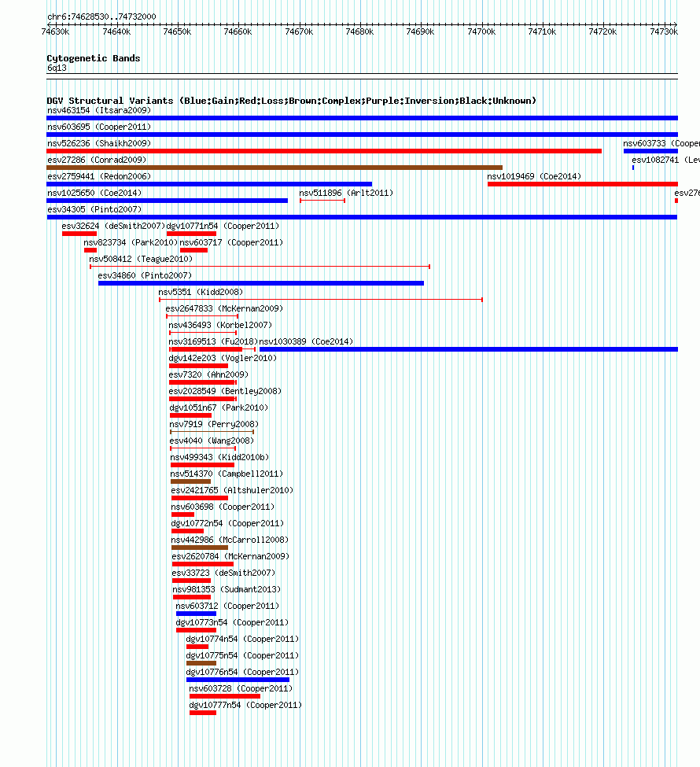700x767 pixels.
Task: Click the 74650k ruler tick label
Action: [177, 31]
